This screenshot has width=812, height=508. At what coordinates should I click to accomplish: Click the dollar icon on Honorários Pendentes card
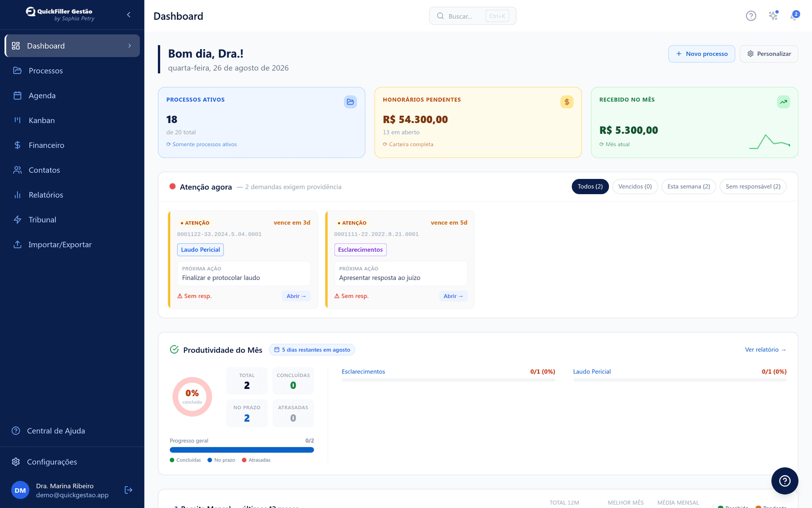(567, 102)
